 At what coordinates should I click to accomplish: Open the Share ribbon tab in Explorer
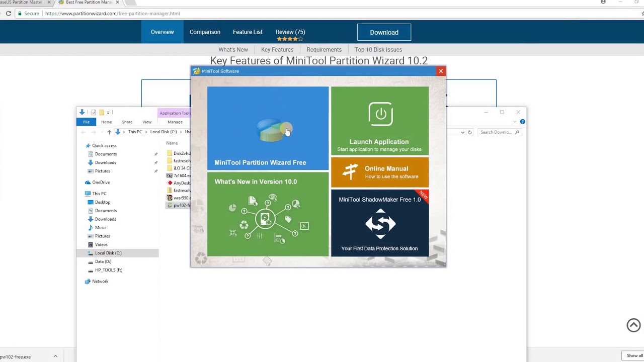coord(127,122)
